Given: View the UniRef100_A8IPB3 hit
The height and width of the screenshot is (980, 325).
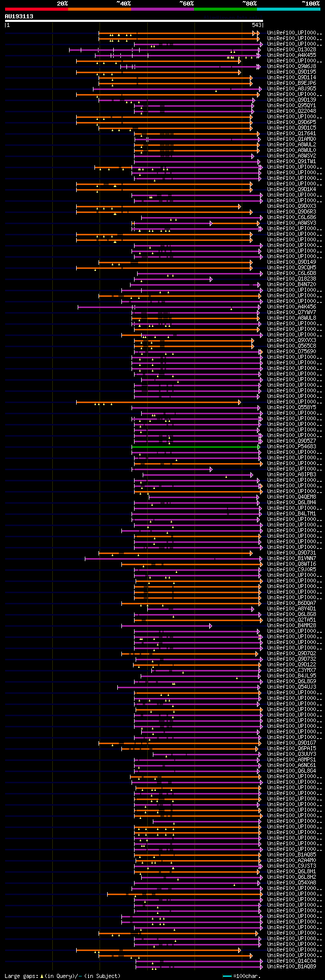Looking at the screenshot, I should (x=291, y=474).
